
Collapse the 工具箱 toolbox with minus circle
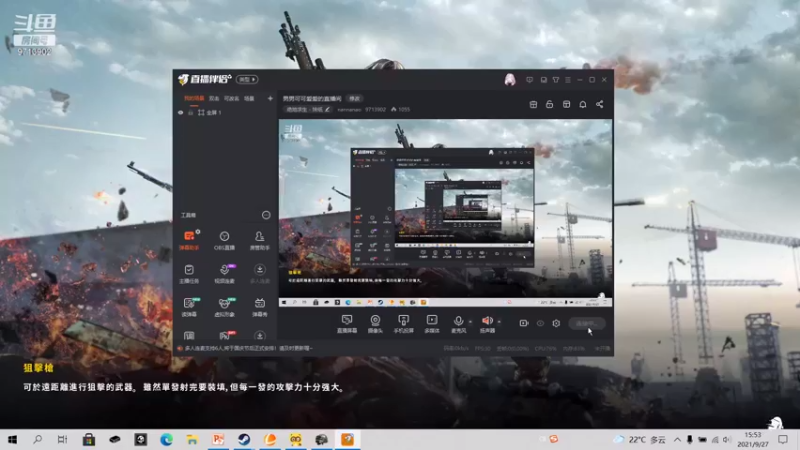pos(266,215)
